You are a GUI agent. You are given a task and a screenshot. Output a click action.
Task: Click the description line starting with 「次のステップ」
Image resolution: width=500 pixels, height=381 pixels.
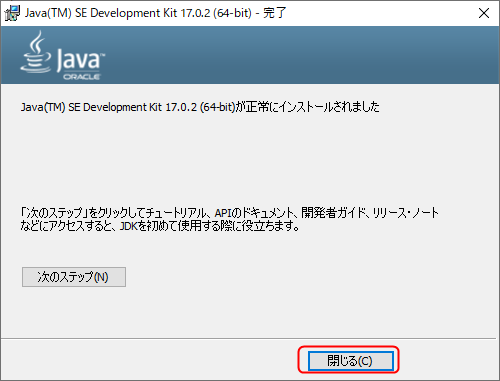coord(230,212)
